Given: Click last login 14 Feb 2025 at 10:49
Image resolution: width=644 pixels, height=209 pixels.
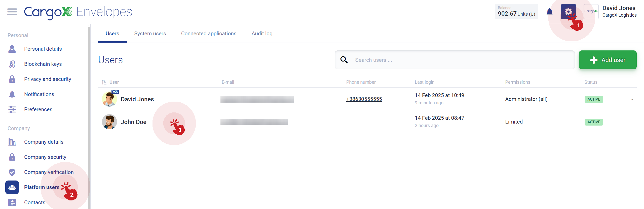Looking at the screenshot, I should [439, 95].
